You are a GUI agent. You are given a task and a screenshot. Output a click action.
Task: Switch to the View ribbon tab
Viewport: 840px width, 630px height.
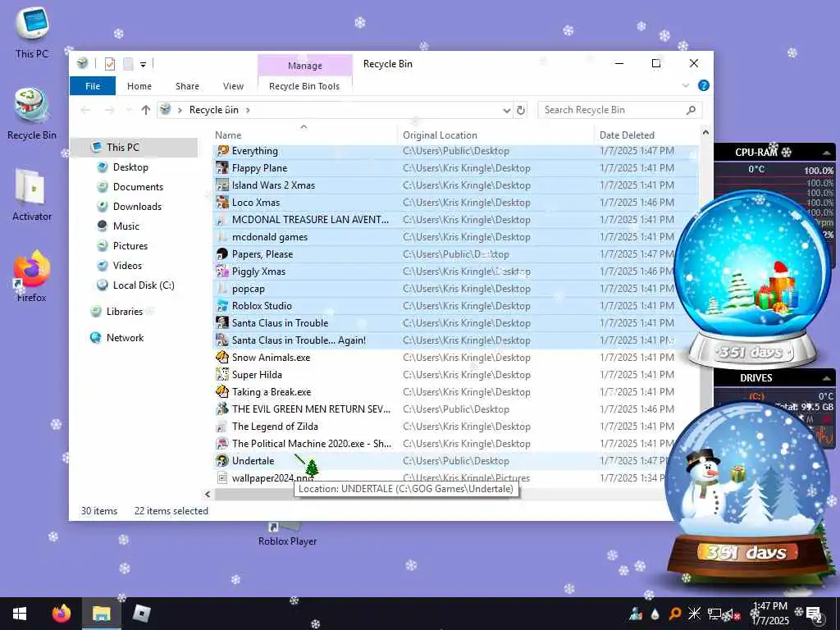[233, 86]
